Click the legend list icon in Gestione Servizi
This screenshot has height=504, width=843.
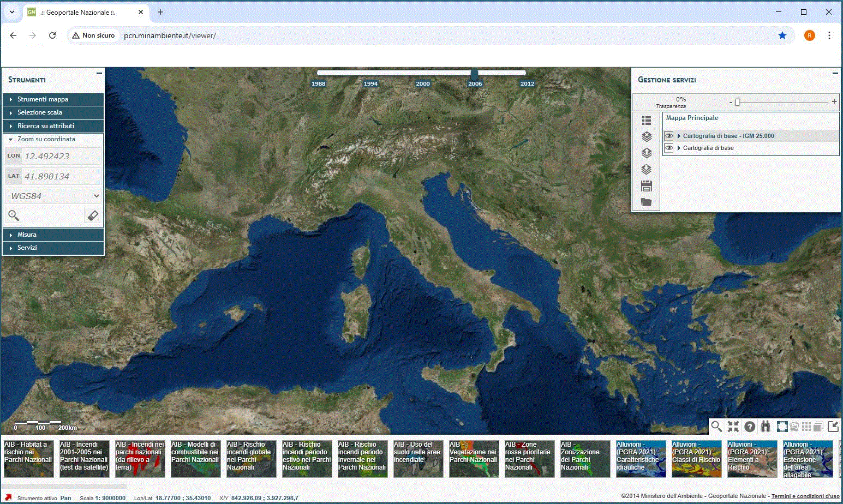click(x=647, y=121)
